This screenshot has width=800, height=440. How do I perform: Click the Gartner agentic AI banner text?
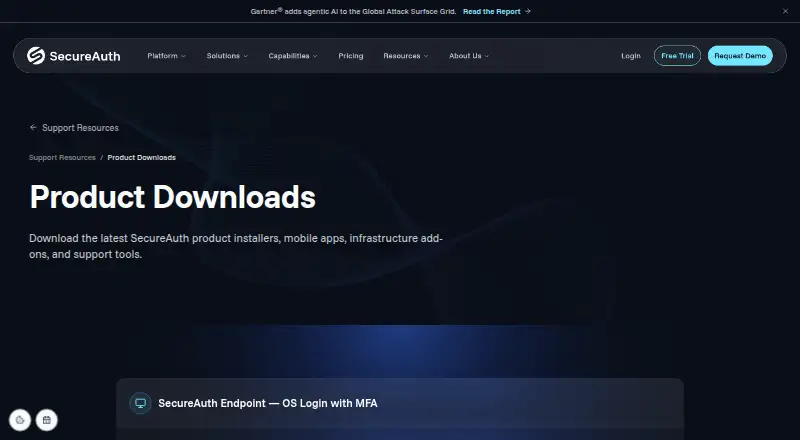point(353,11)
